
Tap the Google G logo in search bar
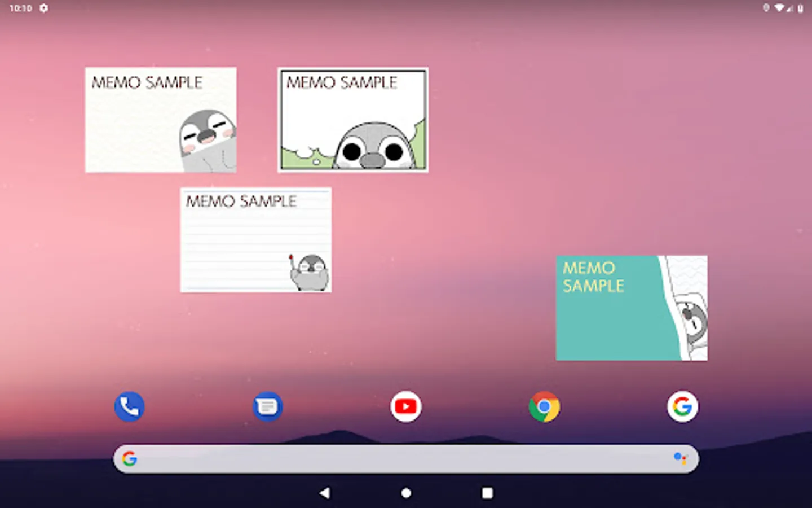(130, 458)
